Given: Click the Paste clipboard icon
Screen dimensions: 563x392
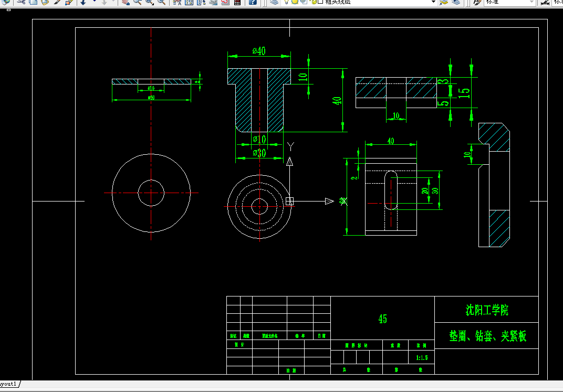Looking at the screenshot, I should (x=45, y=2).
